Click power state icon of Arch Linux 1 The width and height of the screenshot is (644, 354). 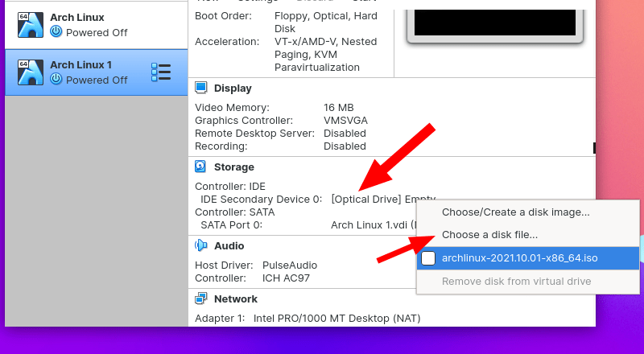tap(56, 80)
